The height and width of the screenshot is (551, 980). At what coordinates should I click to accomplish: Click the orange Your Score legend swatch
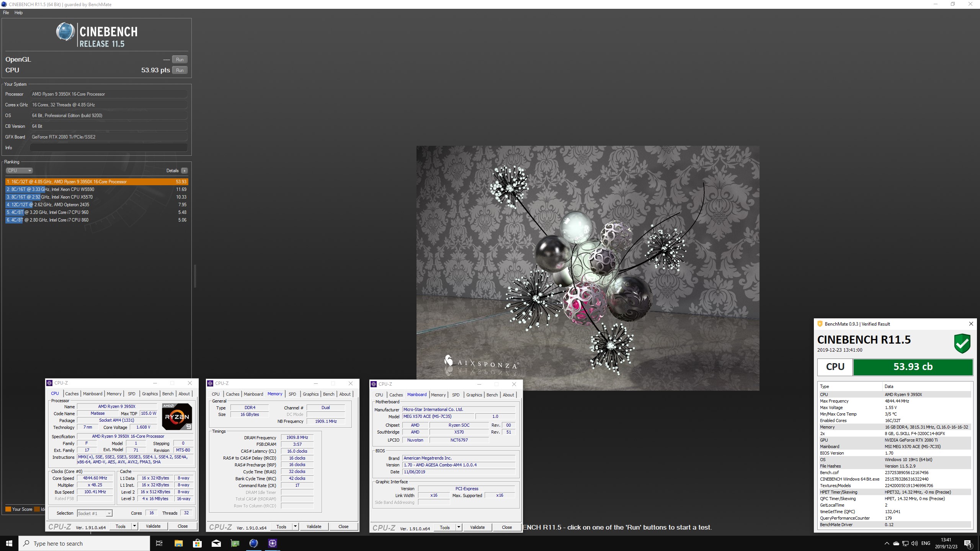[8, 509]
